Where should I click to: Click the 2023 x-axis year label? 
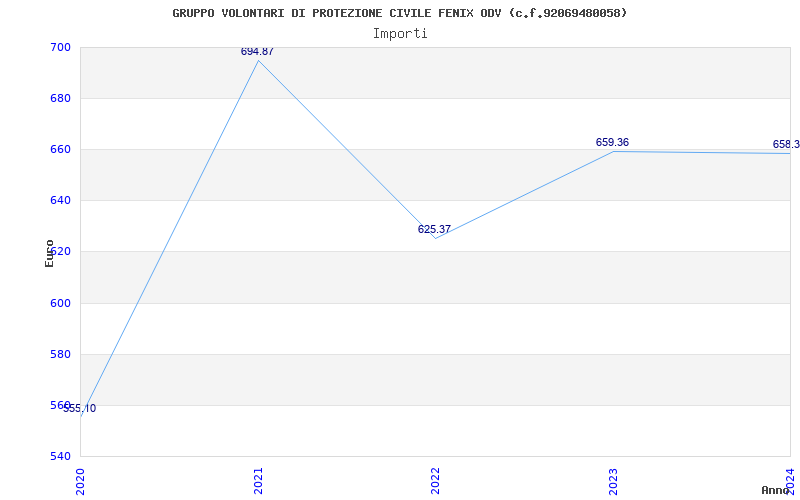pyautogui.click(x=613, y=481)
